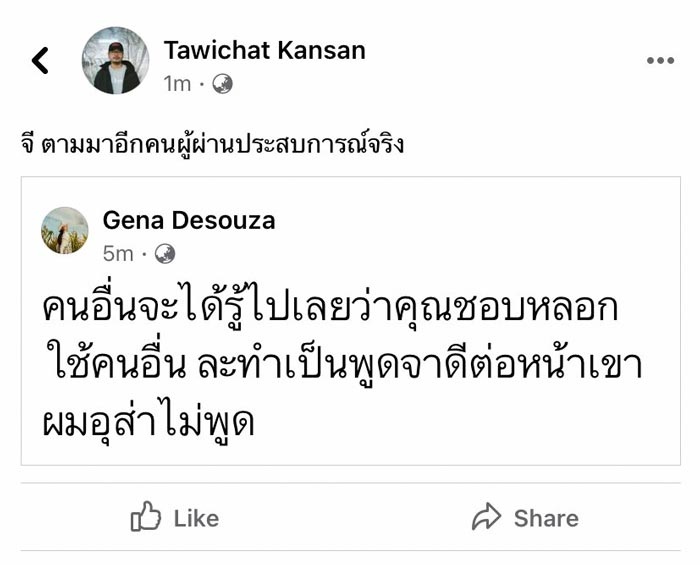Click the globe privacy icon beside 5m
The height and width of the screenshot is (565, 700).
[x=165, y=254]
